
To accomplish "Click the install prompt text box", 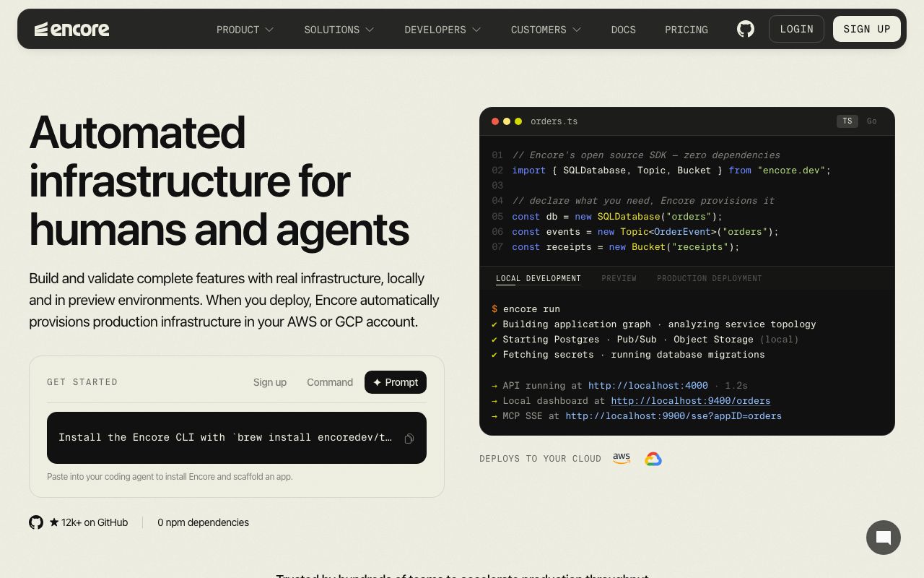I will coord(237,438).
